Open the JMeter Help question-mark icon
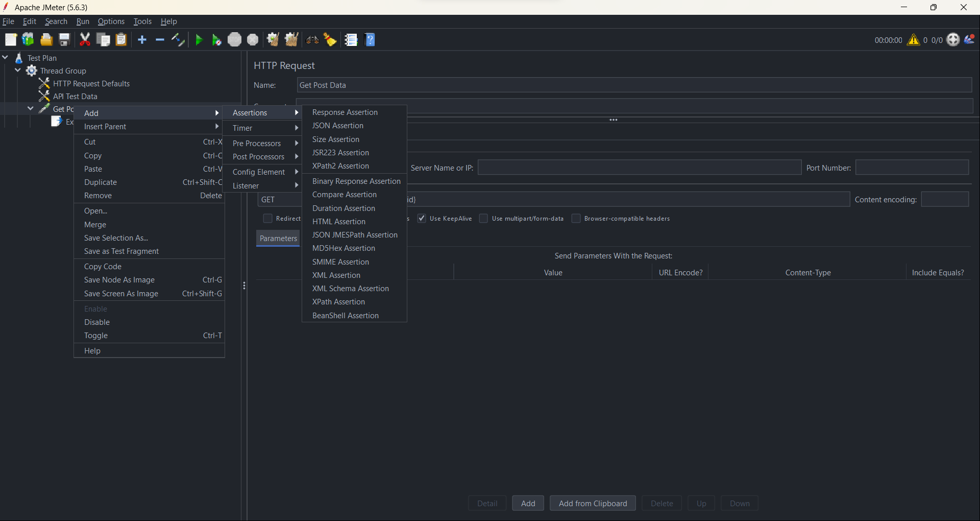The height and width of the screenshot is (521, 980). 370,39
